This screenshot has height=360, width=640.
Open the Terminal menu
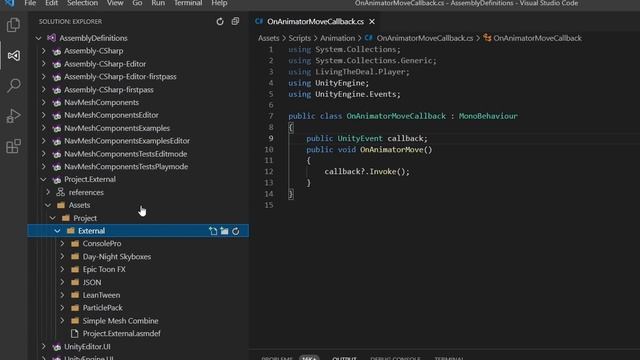coord(188,3)
